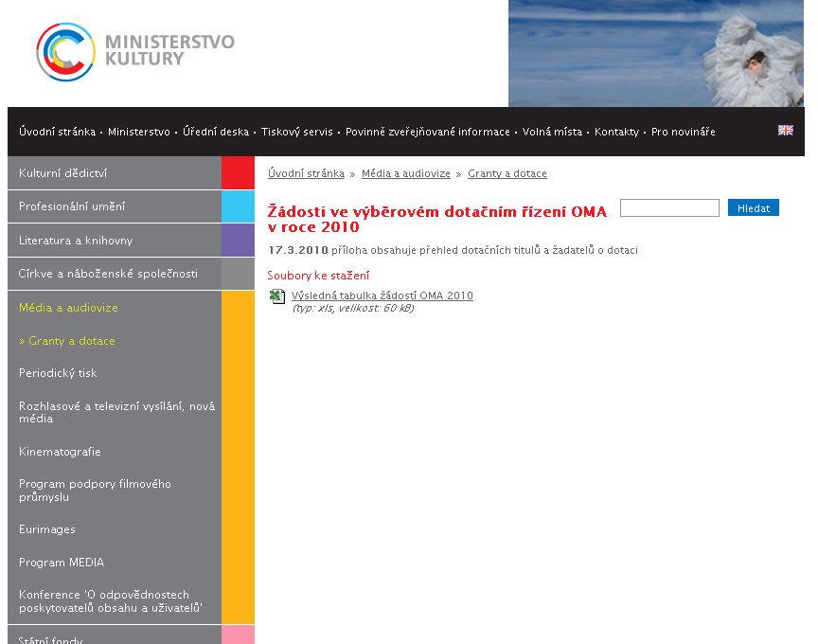Open the Konference 'O odpovědnostech poskytovatelů obsahu' link
The width and height of the screenshot is (818, 644).
111,601
